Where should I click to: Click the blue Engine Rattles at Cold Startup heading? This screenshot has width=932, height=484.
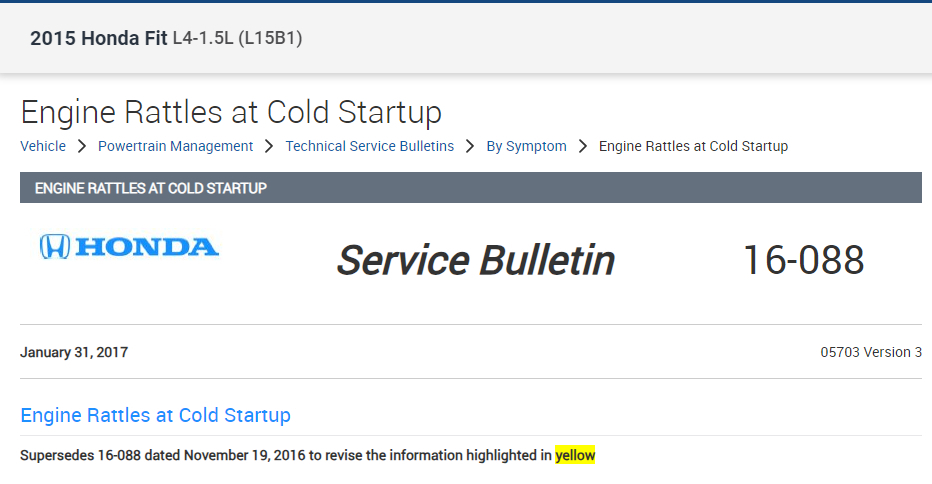[x=155, y=415]
